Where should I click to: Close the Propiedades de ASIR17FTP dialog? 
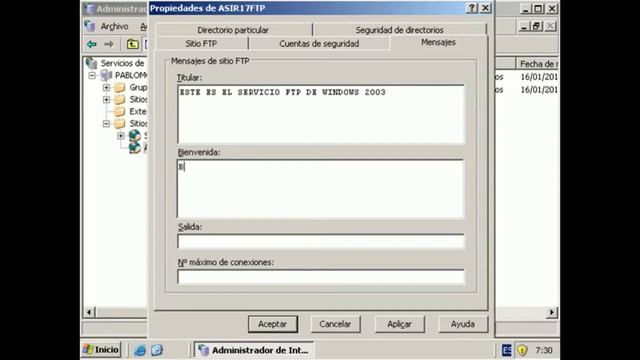(x=485, y=8)
